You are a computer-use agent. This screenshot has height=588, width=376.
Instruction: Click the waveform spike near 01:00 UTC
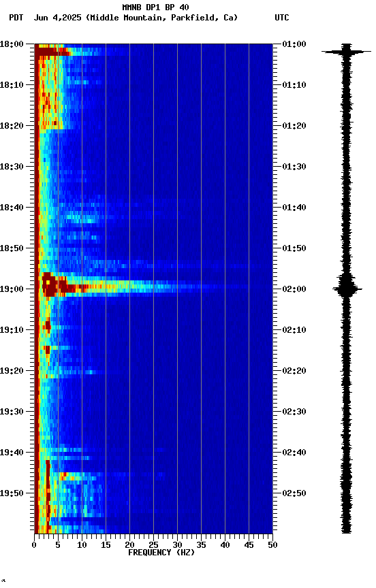346,51
